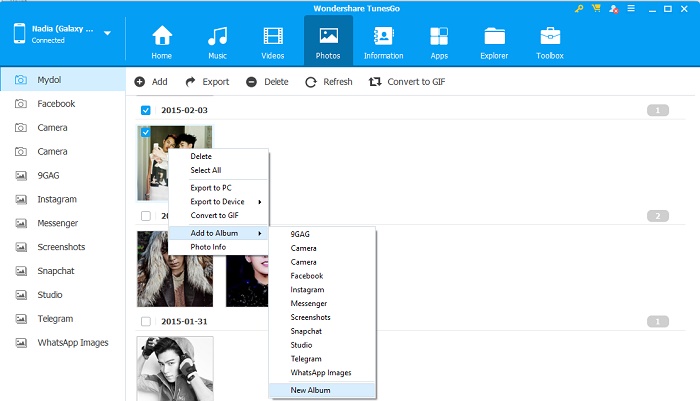700x401 pixels.
Task: Open the Home section icon
Action: point(162,37)
